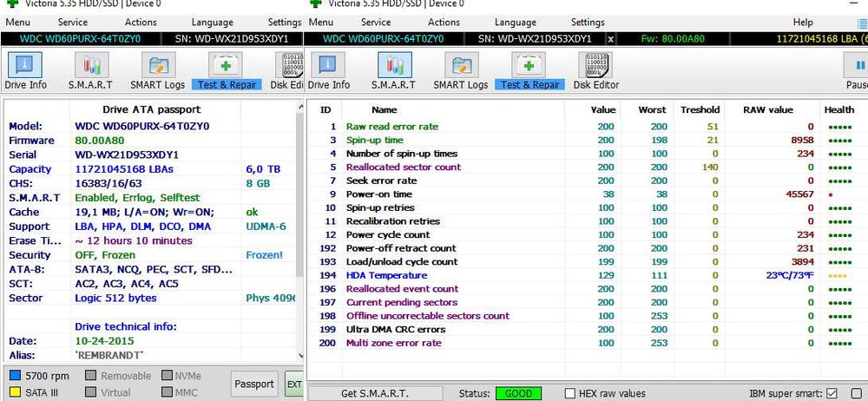This screenshot has height=401, width=868.
Task: Toggle the Virtual checkbox
Action: click(90, 392)
